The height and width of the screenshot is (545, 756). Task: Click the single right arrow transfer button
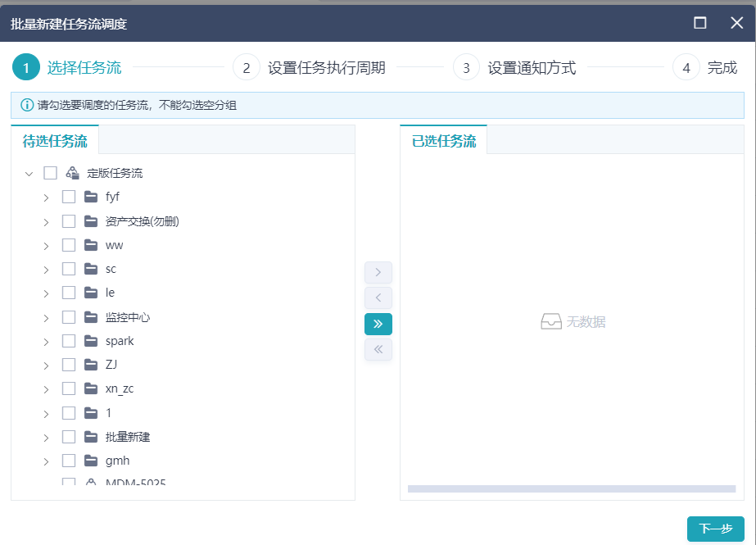pos(378,272)
